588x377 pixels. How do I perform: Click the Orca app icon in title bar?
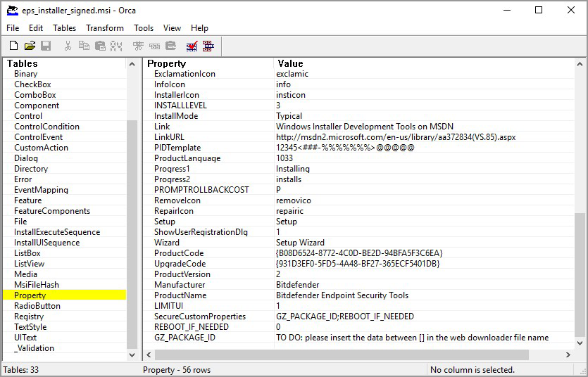(12, 11)
